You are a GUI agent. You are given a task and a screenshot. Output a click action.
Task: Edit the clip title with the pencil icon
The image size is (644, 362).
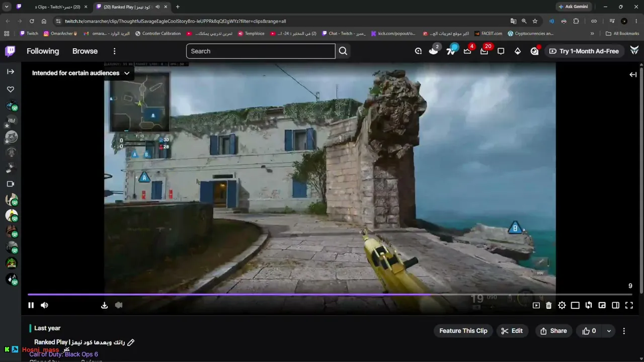(131, 342)
